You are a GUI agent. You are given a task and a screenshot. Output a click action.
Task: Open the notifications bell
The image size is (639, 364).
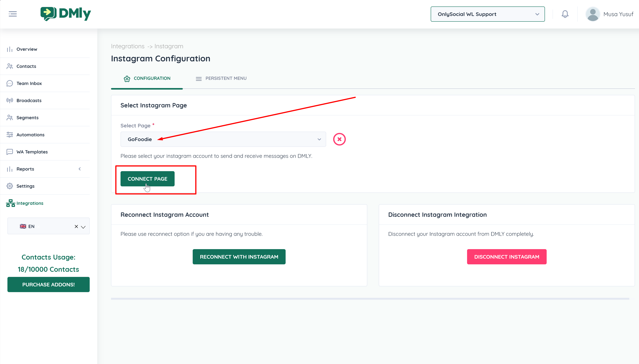[565, 14]
